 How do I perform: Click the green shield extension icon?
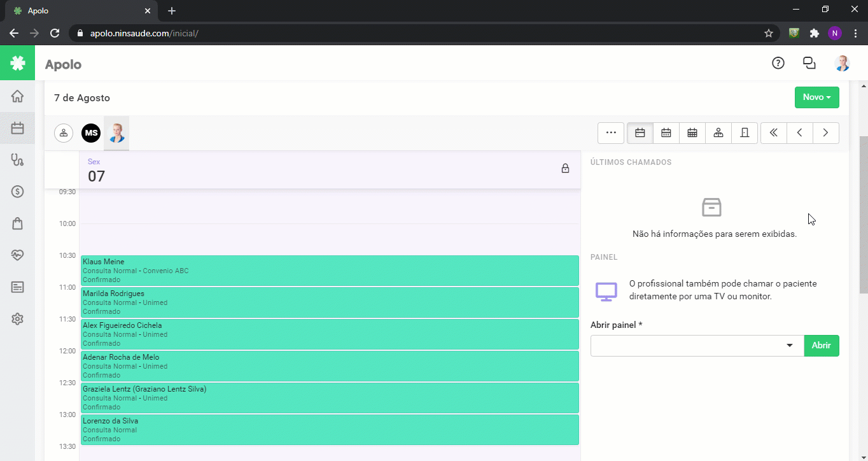tap(794, 33)
